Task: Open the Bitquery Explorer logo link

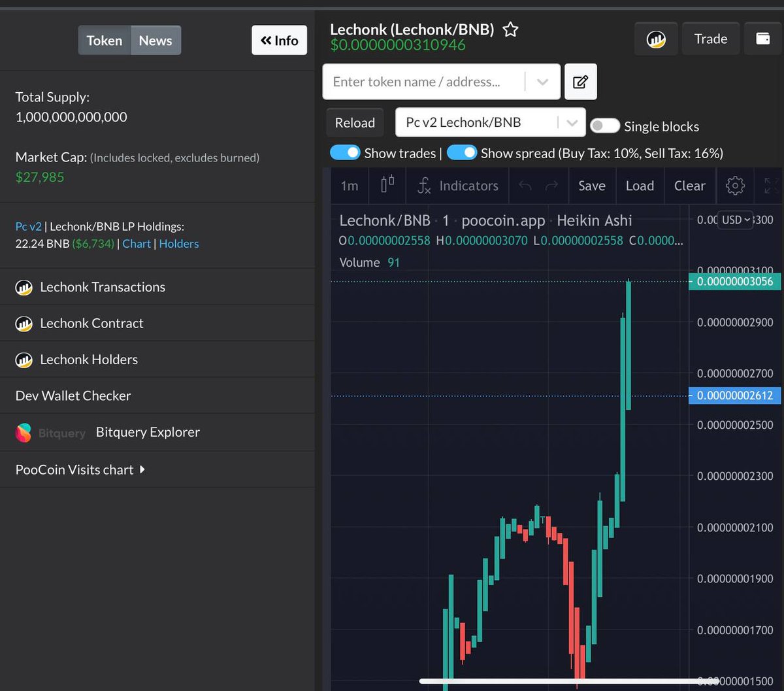Action: [50, 433]
